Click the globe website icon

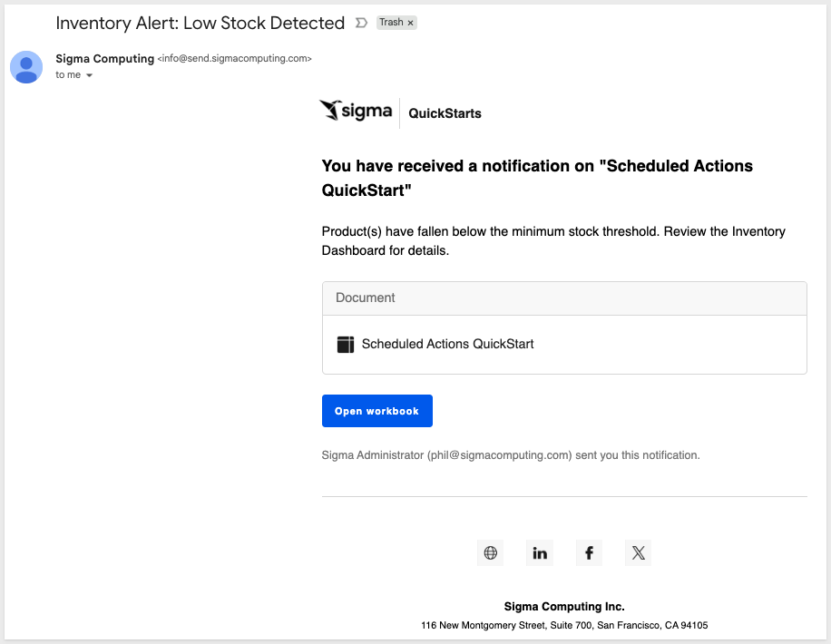tap(491, 552)
